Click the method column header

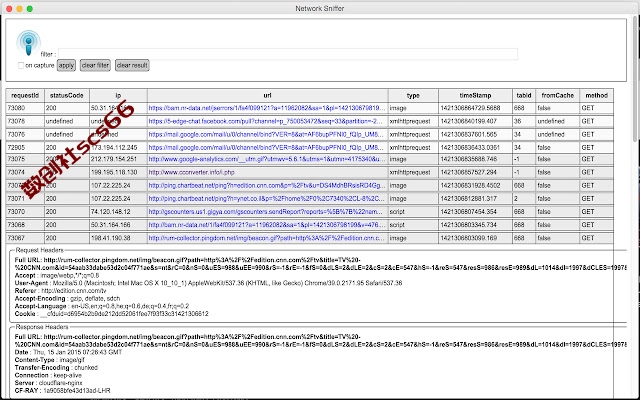pyautogui.click(x=596, y=96)
